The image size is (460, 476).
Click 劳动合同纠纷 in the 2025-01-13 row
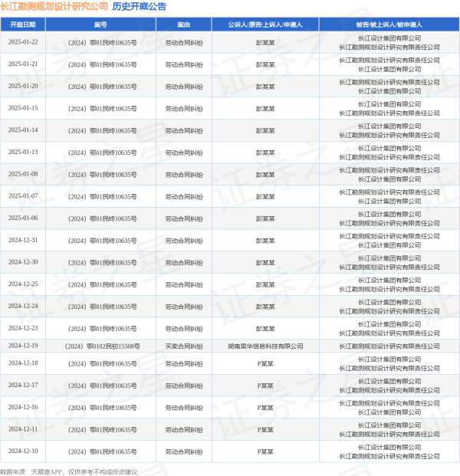tap(184, 153)
